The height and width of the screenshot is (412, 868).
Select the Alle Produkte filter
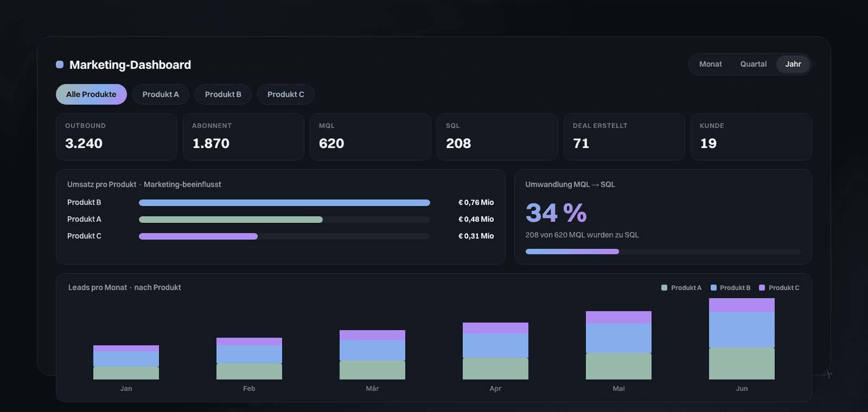pyautogui.click(x=91, y=94)
